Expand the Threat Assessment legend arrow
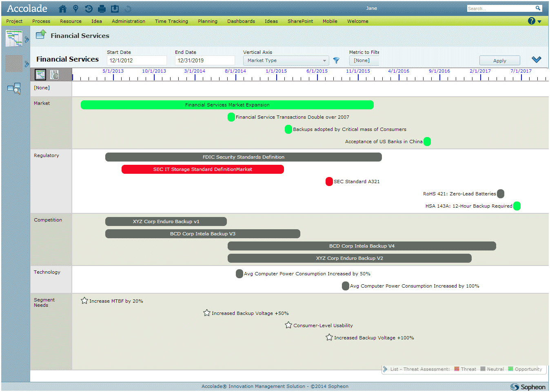The width and height of the screenshot is (550, 392). pos(385,369)
